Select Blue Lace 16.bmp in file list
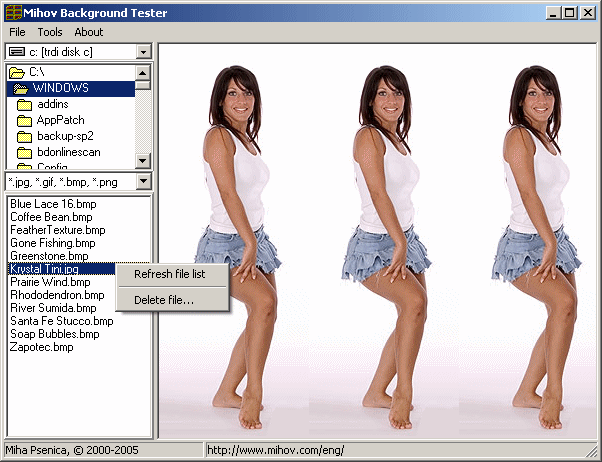The image size is (602, 462). pyautogui.click(x=53, y=204)
